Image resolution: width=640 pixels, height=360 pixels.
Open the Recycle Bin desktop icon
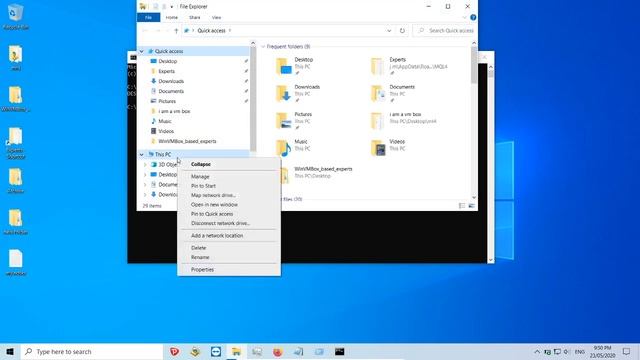click(16, 17)
